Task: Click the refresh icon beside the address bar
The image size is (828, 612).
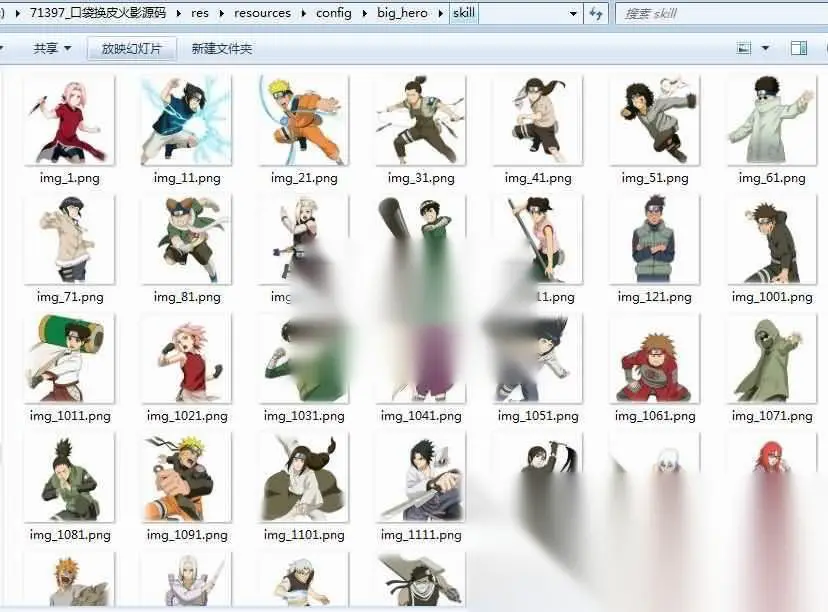Action: click(596, 13)
